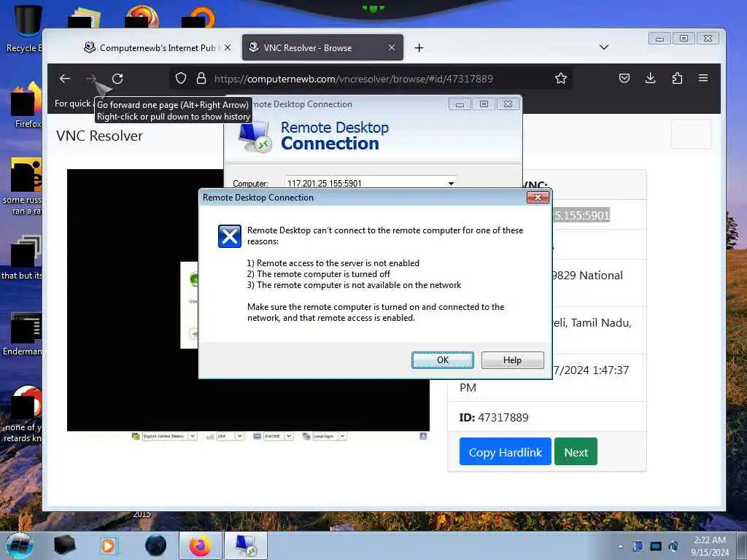Click the blue X error icon
Image resolution: width=747 pixels, height=560 pixels.
pos(229,236)
